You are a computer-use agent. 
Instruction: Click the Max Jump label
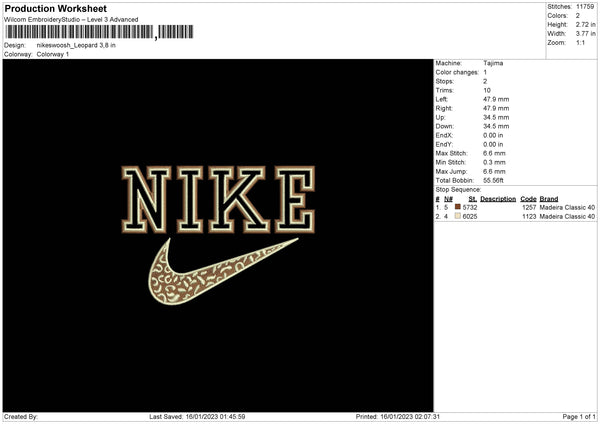pyautogui.click(x=451, y=171)
